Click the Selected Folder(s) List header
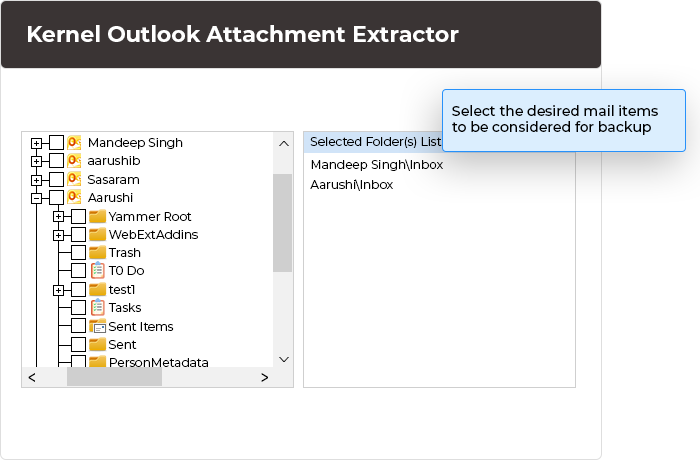Viewport: 700px width, 460px height. pyautogui.click(x=375, y=142)
